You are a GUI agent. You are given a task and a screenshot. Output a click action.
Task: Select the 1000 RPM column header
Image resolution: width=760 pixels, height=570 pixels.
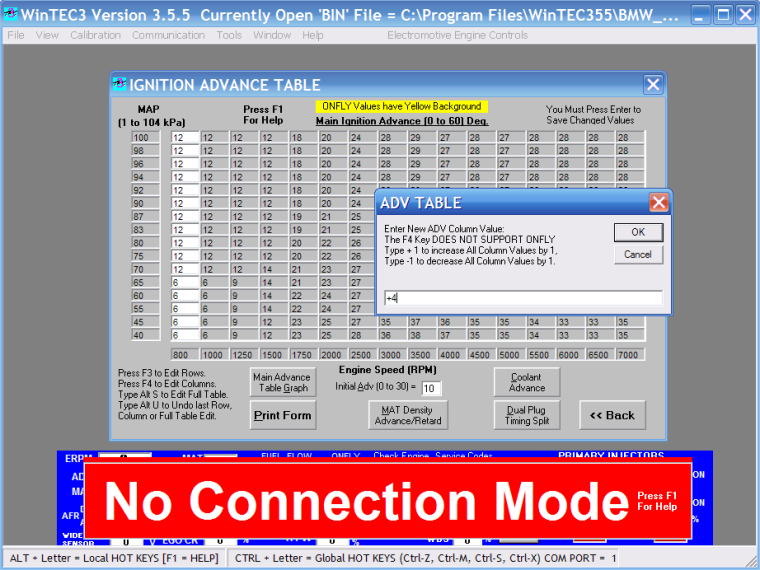(x=214, y=355)
